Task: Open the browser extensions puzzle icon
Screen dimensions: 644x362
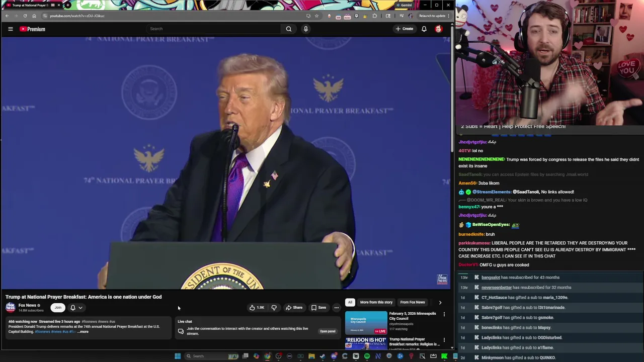Action: tap(374, 16)
